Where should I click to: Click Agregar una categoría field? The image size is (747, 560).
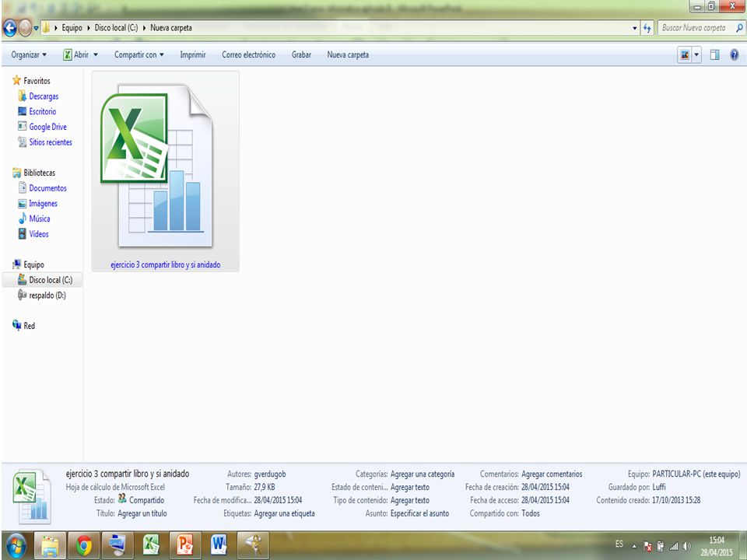[422, 474]
